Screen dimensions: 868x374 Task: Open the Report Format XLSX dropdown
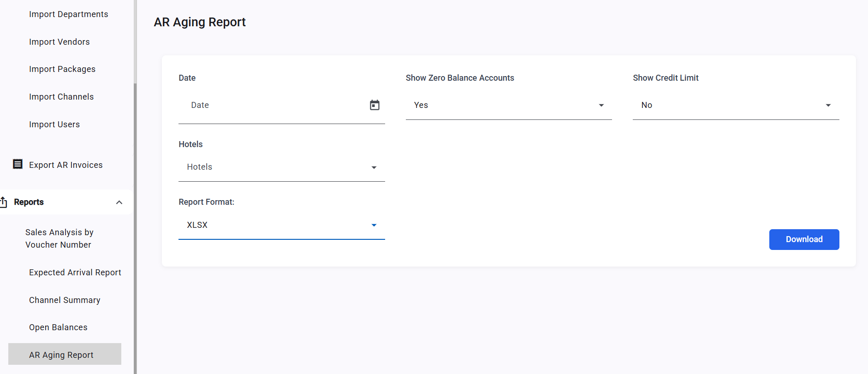[281, 225]
